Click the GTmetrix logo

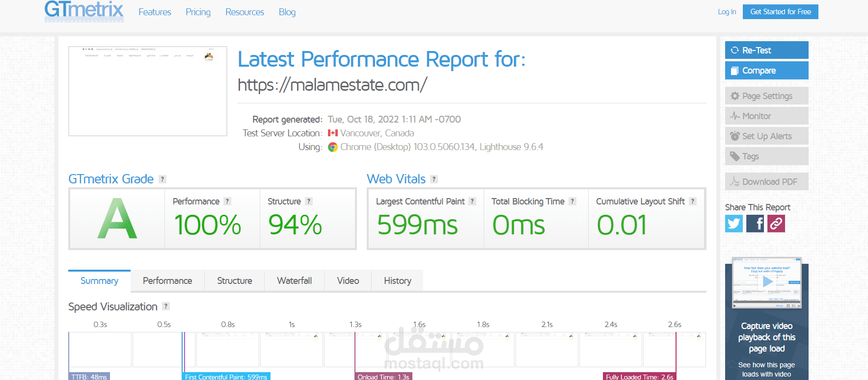pyautogui.click(x=84, y=11)
